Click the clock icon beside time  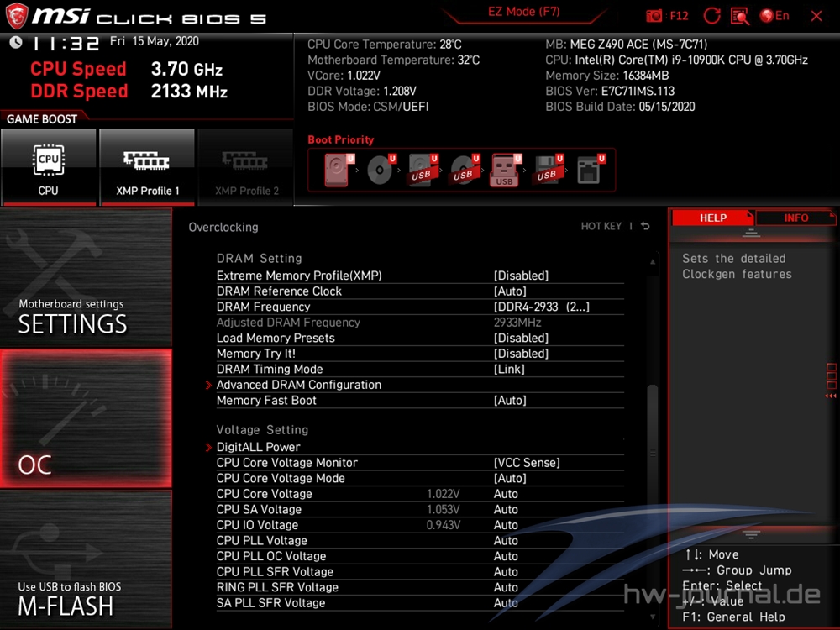15,42
